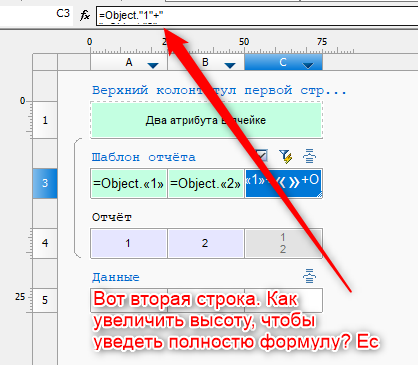418x365 pixels.
Task: Click the Данные section label
Action: (116, 277)
